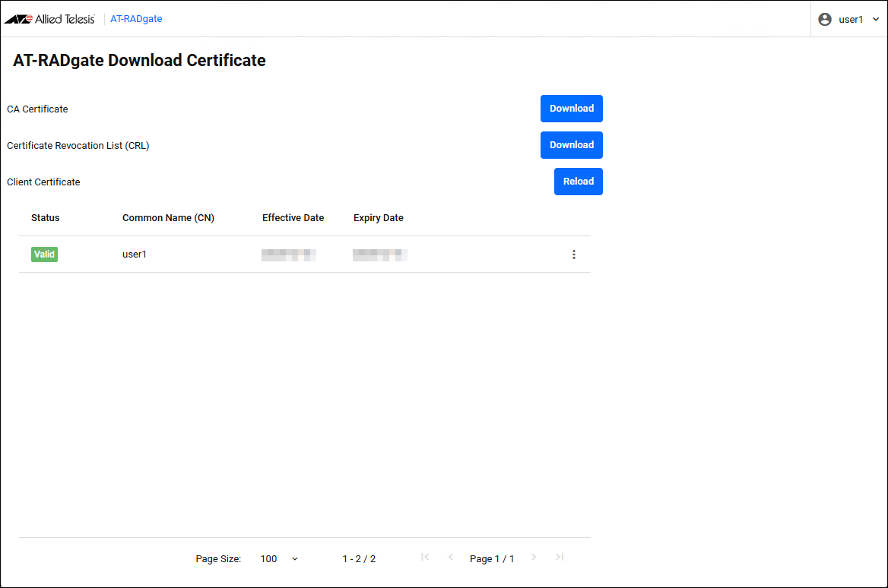Image resolution: width=888 pixels, height=588 pixels.
Task: Go to the previous page arrow
Action: point(451,557)
